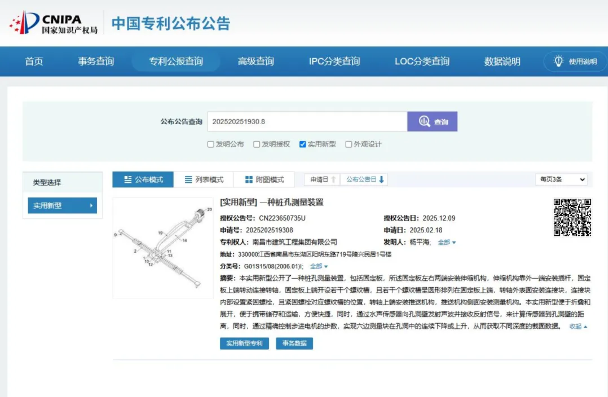
Task: Click the lightbulb usage guide icon
Action: tap(558, 61)
